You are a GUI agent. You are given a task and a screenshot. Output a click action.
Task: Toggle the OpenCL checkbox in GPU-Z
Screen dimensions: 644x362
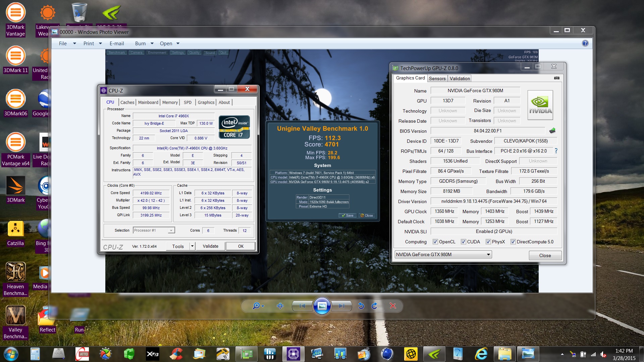click(x=435, y=242)
